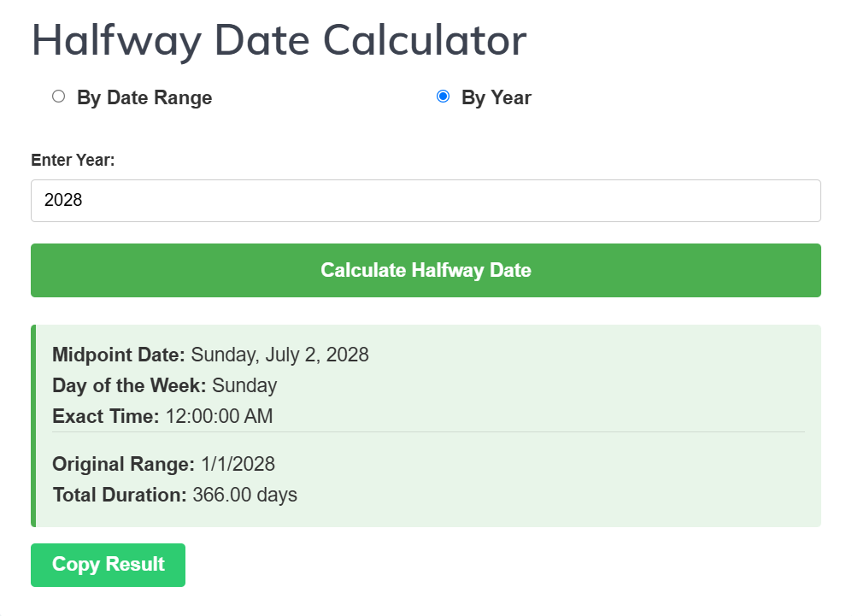Screen dimensions: 852x616
Task: Recalculate the halfway date
Action: coord(426,270)
